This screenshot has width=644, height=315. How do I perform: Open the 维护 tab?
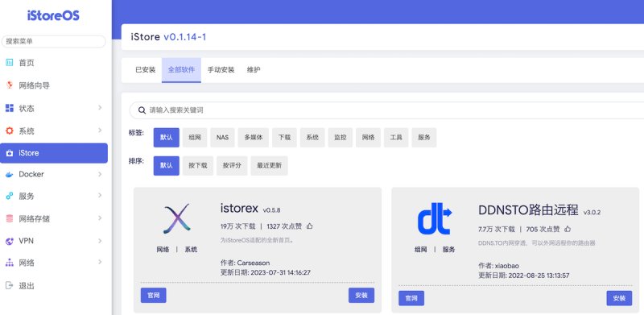click(x=254, y=70)
